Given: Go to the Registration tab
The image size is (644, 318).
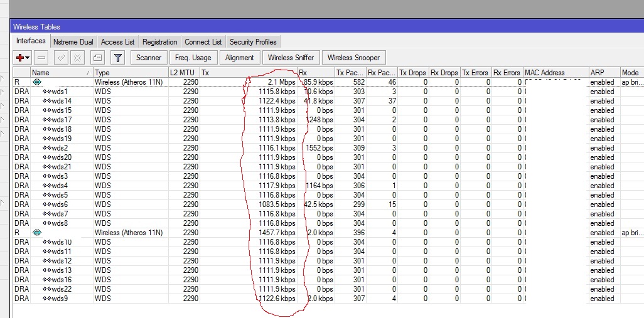Looking at the screenshot, I should [x=159, y=42].
